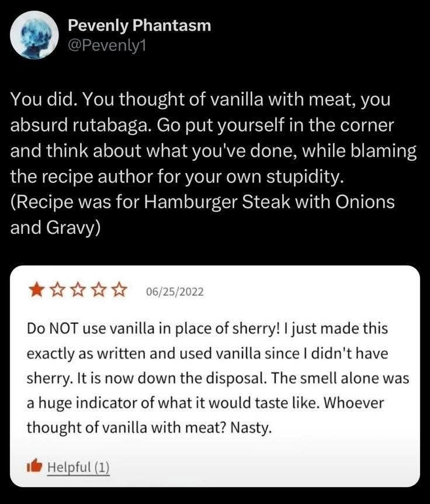Screen dimensions: 430x504
Task: Click the review date 06/25/2022
Action: [175, 292]
